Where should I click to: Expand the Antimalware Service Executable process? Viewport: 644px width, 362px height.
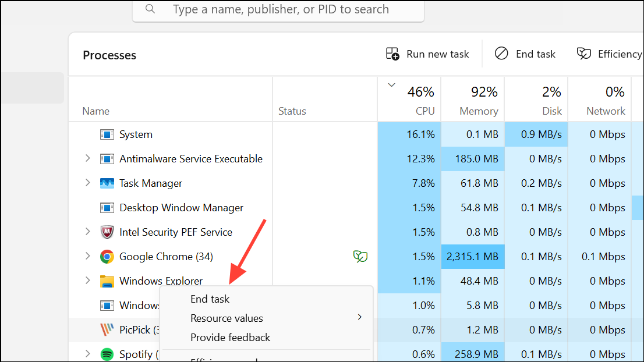[88, 158]
